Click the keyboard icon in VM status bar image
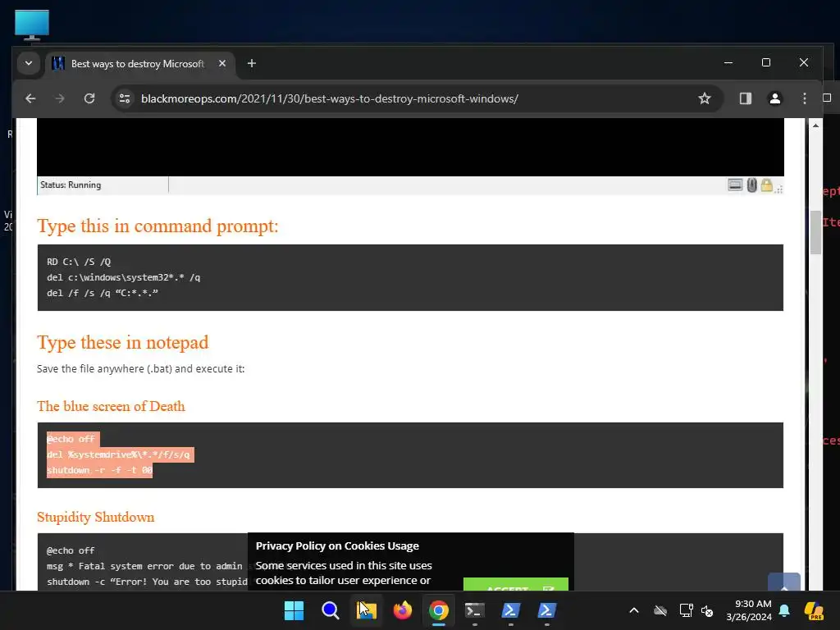840x630 pixels. click(x=735, y=185)
